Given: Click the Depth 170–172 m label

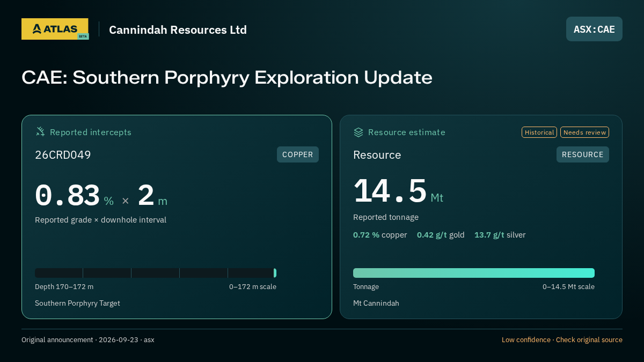Looking at the screenshot, I should click(64, 287).
